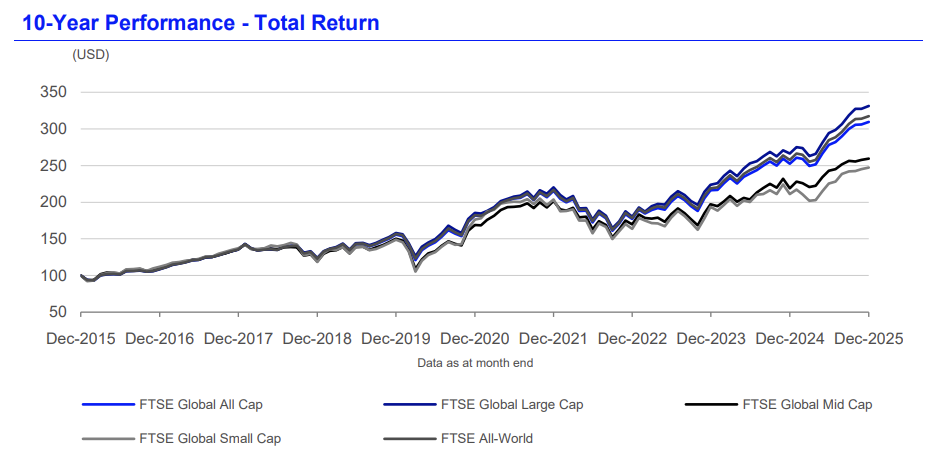The height and width of the screenshot is (476, 934).
Task: Click the Dec-2022 x-axis label
Action: pos(631,338)
